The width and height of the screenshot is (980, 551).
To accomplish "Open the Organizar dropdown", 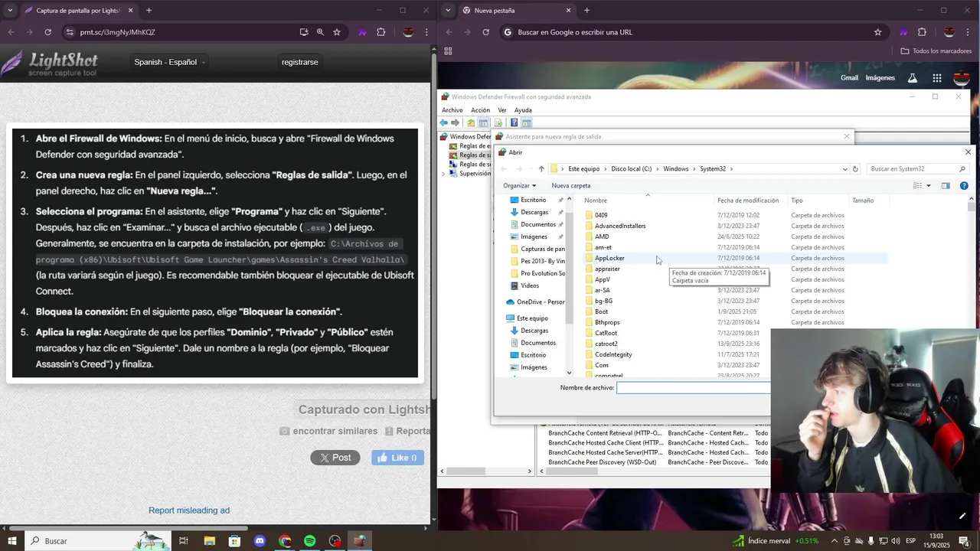I will tap(519, 185).
